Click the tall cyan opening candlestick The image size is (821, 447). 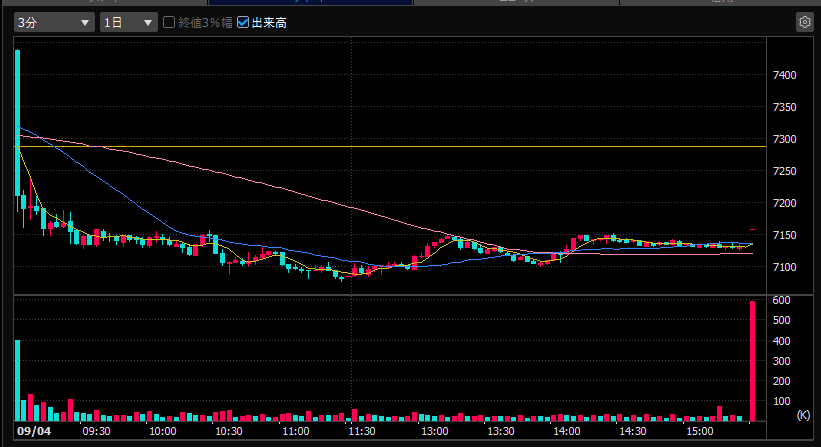tap(18, 122)
